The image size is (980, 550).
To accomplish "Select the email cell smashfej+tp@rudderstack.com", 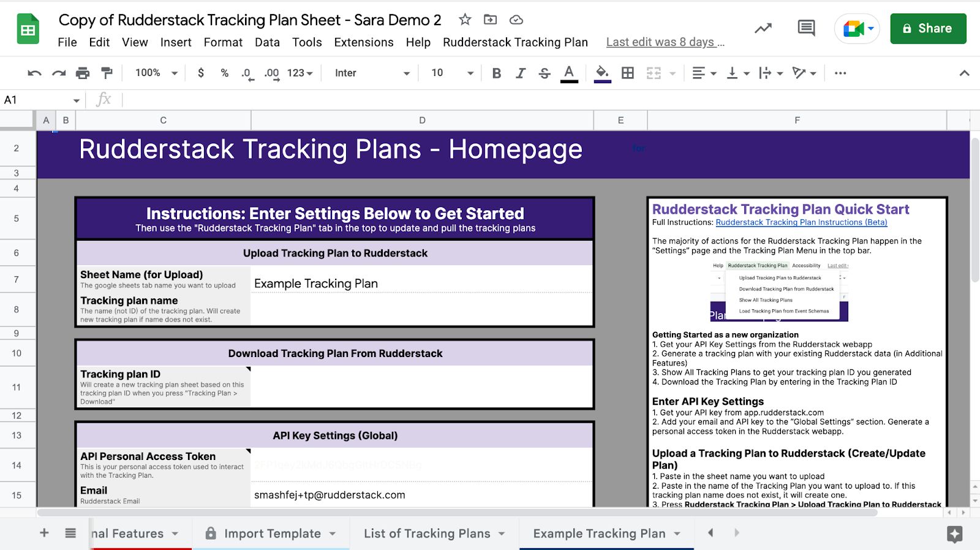I will (422, 495).
